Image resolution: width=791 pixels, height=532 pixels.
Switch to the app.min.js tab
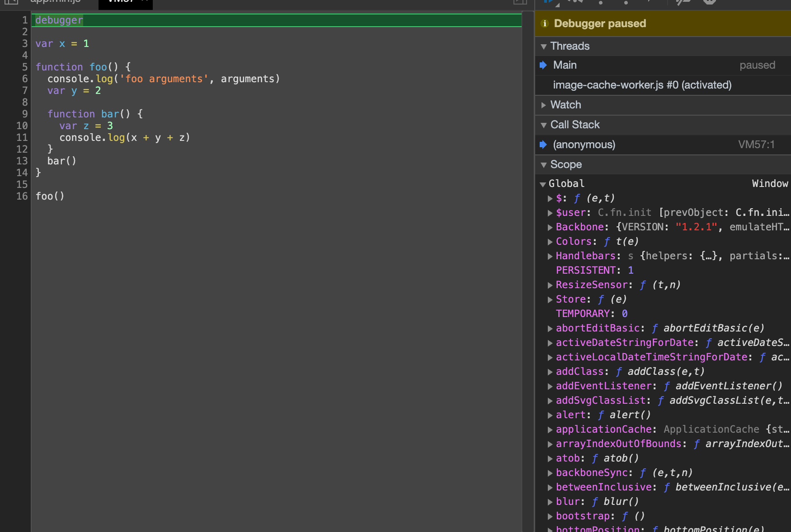click(55, 2)
